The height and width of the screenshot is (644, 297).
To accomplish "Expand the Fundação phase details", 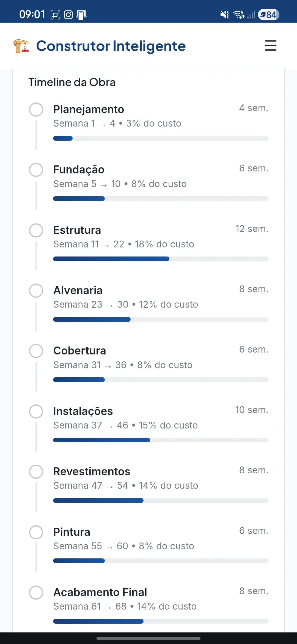I will (79, 170).
